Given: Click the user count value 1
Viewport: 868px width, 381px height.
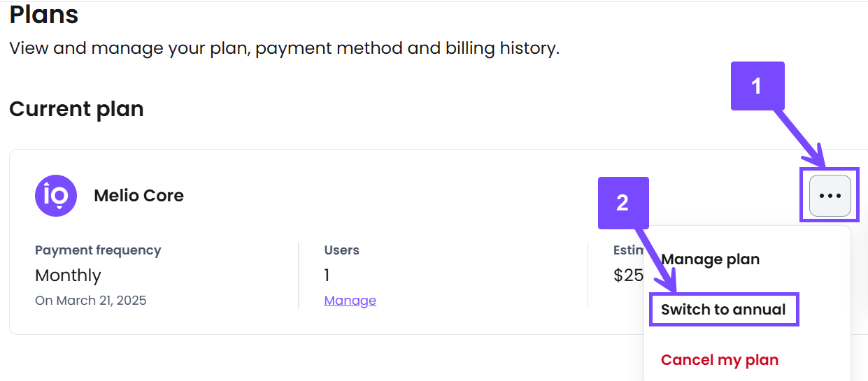Looking at the screenshot, I should coord(327,275).
